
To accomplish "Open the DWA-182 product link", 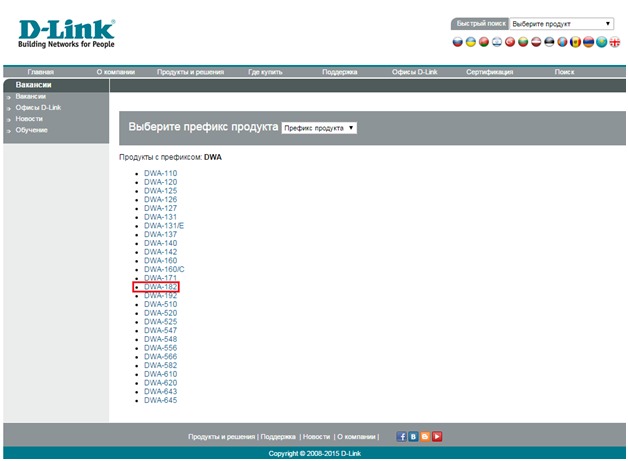I will pos(160,287).
